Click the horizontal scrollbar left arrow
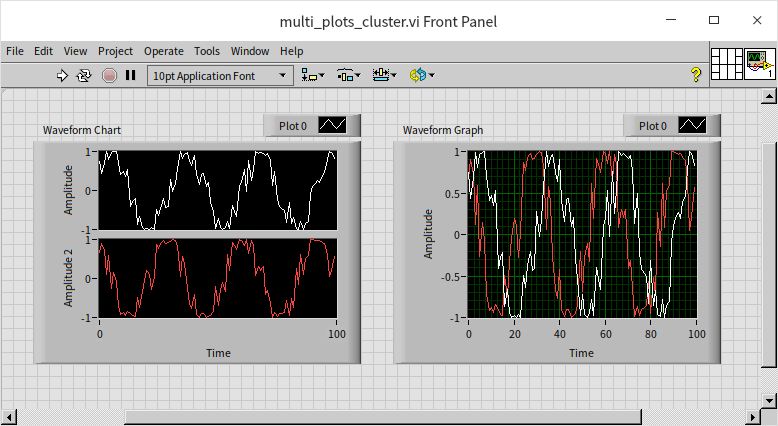 (x=9, y=417)
